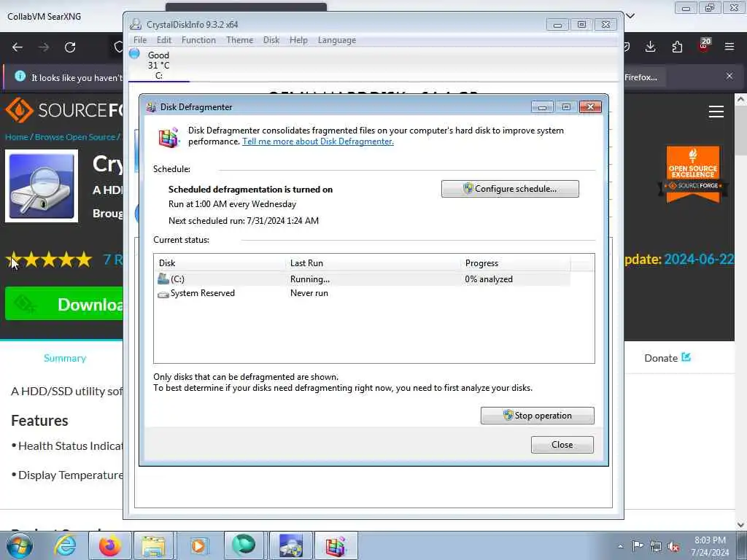Go forward in Firefox browser
Image resolution: width=747 pixels, height=560 pixels.
point(43,47)
